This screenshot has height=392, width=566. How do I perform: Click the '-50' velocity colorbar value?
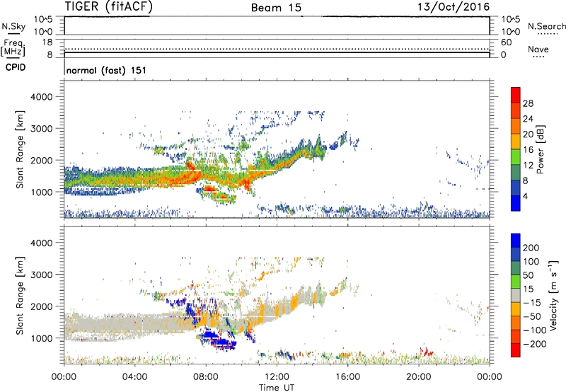532,316
